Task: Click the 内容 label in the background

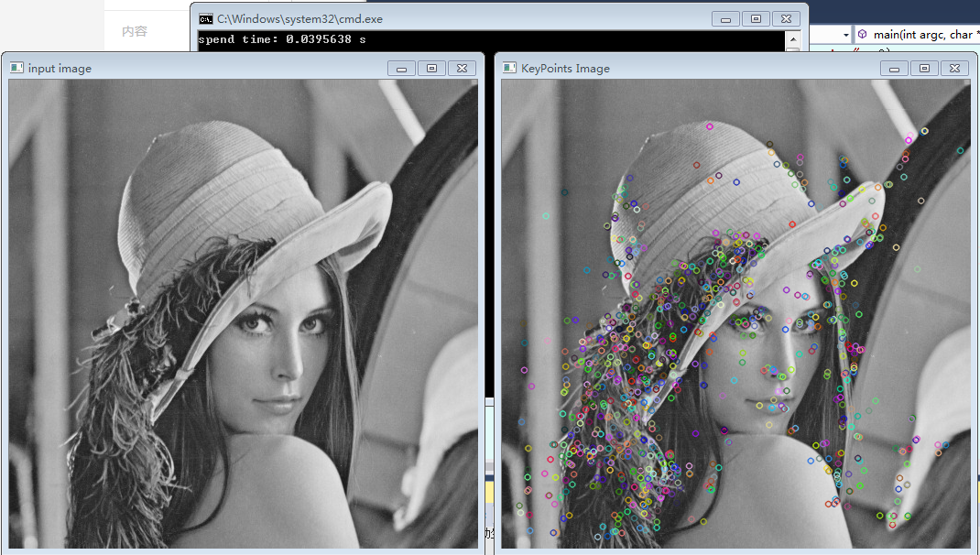Action: (x=135, y=31)
